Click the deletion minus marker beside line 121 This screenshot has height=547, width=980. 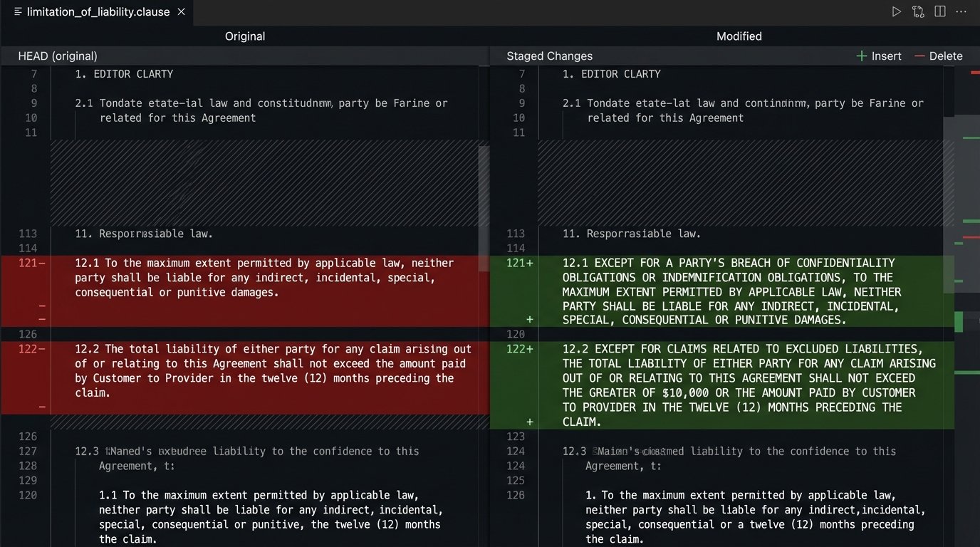(41, 263)
